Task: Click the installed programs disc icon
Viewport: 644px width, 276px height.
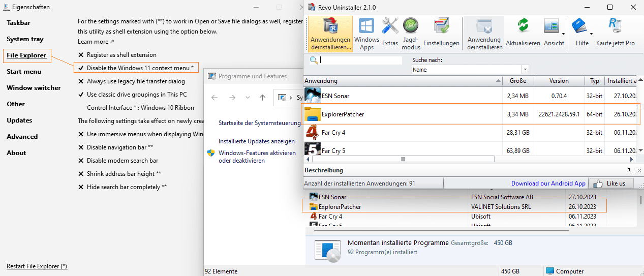Action: tap(327, 252)
